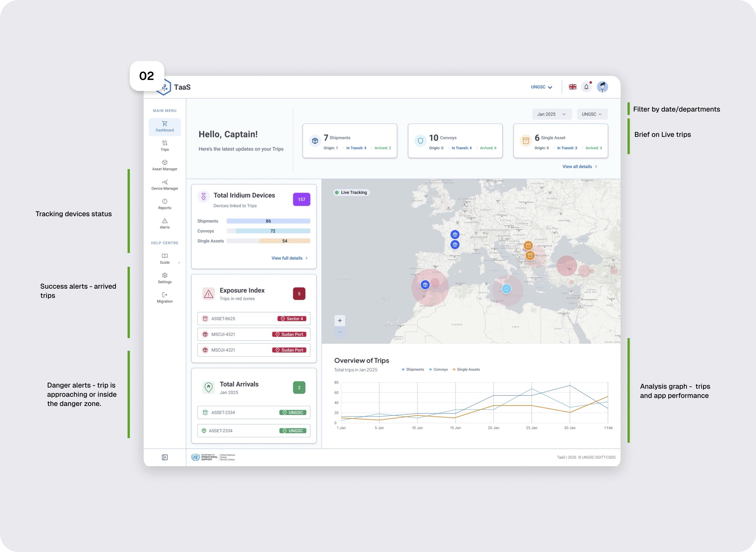This screenshot has width=756, height=552.
Task: Click the Total Iridium Devices icon
Action: tap(203, 197)
